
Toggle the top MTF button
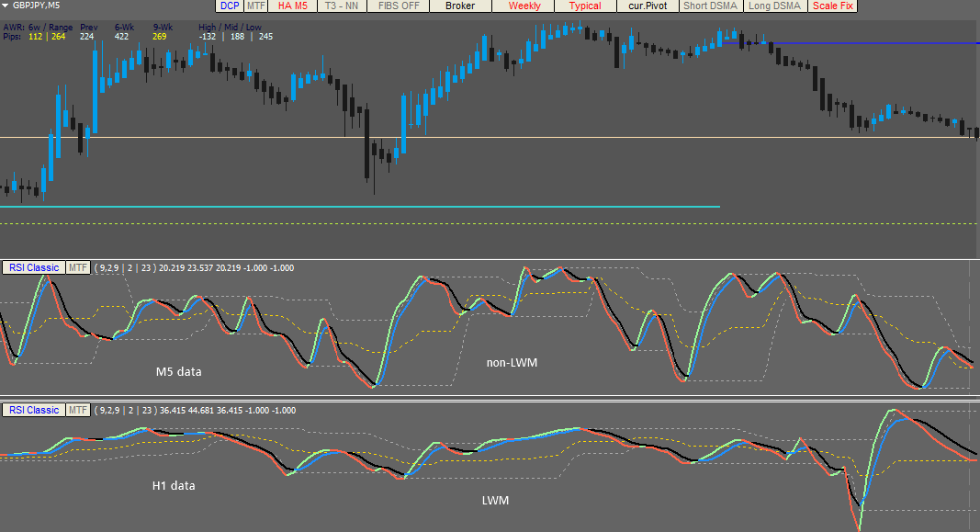coord(255,6)
